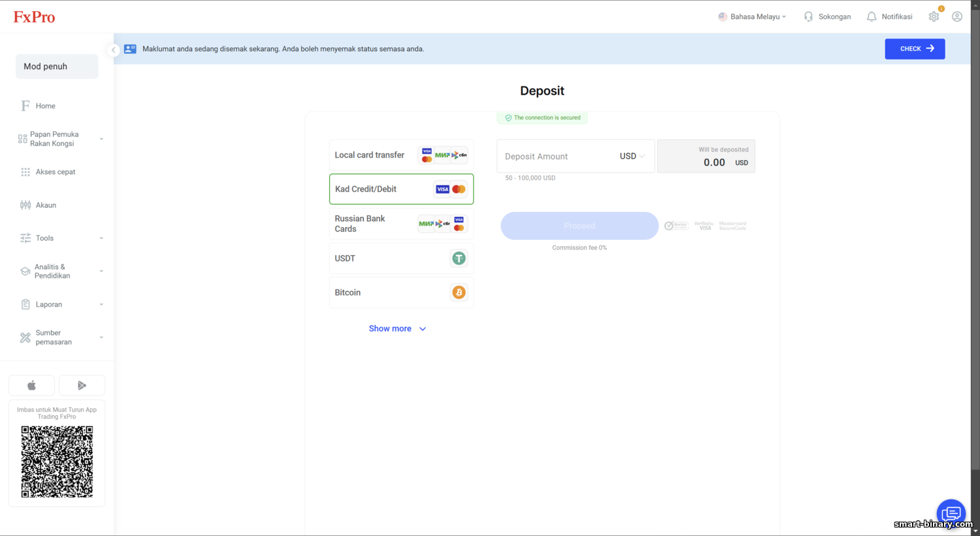Click the Deposit Amount input field
This screenshot has width=980, height=536.
pos(557,156)
